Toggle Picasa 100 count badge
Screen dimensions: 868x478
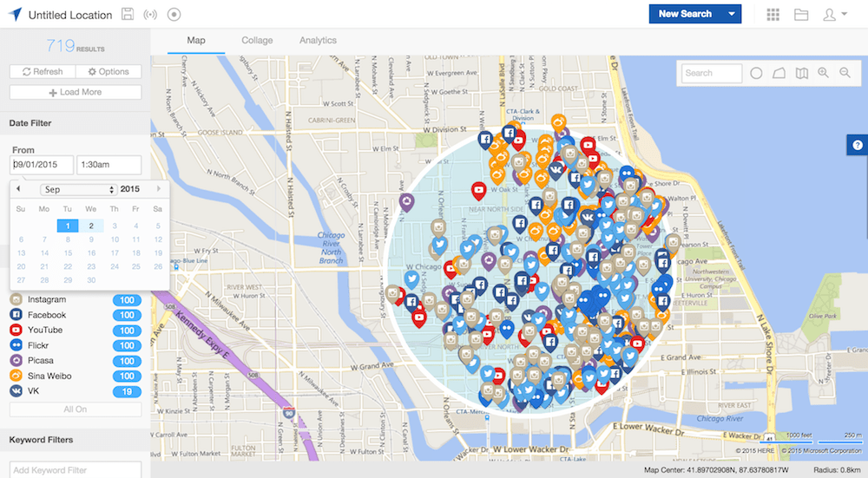pos(127,361)
